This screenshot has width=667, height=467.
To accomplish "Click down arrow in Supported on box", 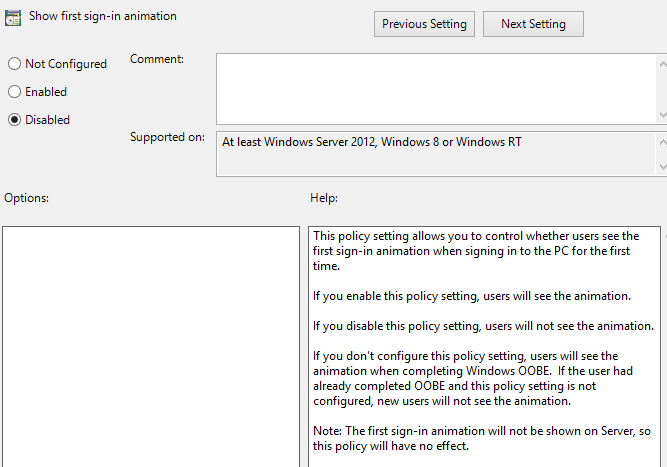I will click(662, 167).
